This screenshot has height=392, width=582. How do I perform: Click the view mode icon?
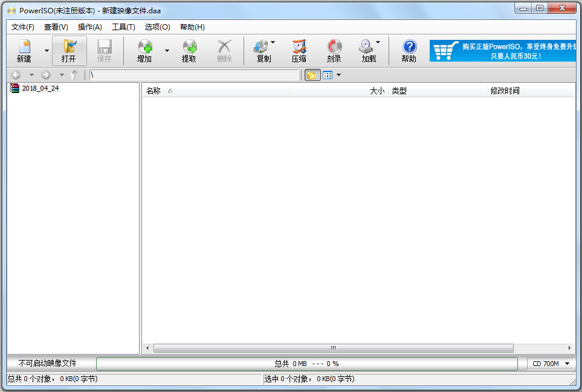click(x=328, y=75)
